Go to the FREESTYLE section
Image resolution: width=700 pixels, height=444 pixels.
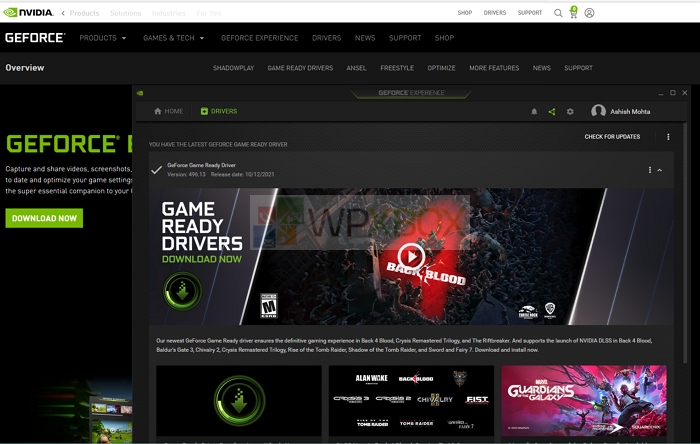(x=397, y=68)
